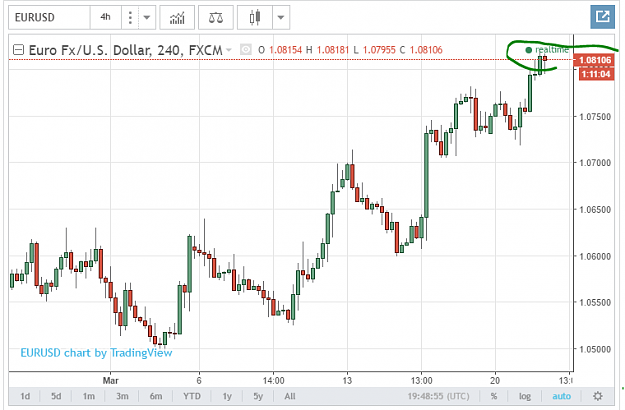Image resolution: width=625 pixels, height=410 pixels.
Task: Select the 1y time range
Action: point(227,396)
